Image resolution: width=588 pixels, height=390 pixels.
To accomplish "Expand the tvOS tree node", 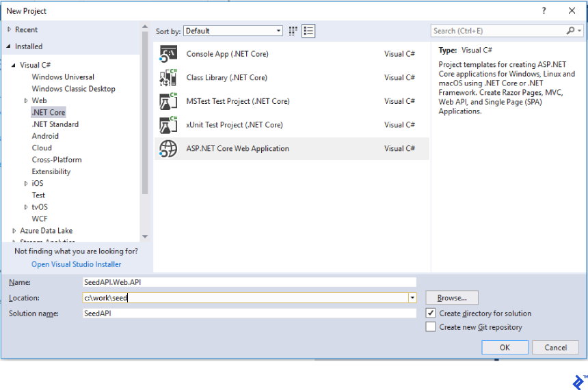I will tap(26, 207).
